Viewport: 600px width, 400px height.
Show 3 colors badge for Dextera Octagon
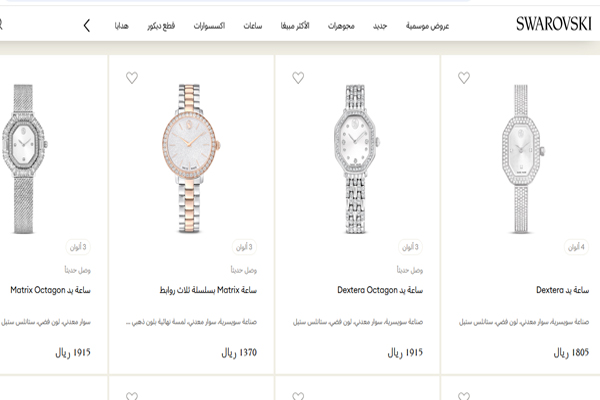(x=410, y=247)
